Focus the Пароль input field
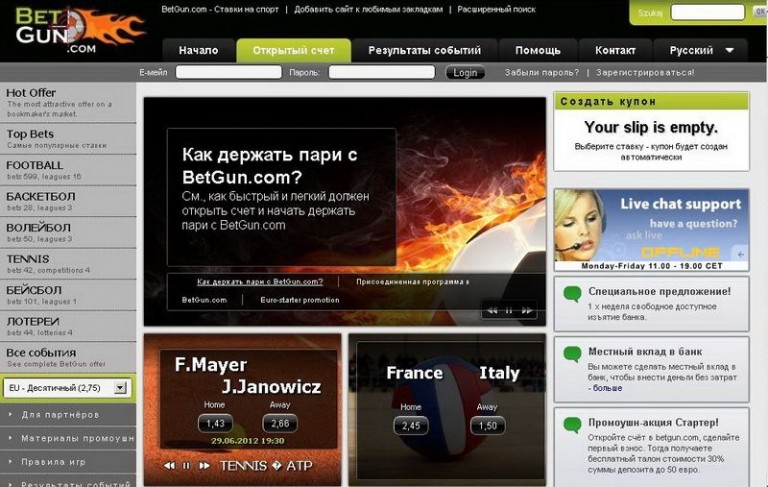 382,73
